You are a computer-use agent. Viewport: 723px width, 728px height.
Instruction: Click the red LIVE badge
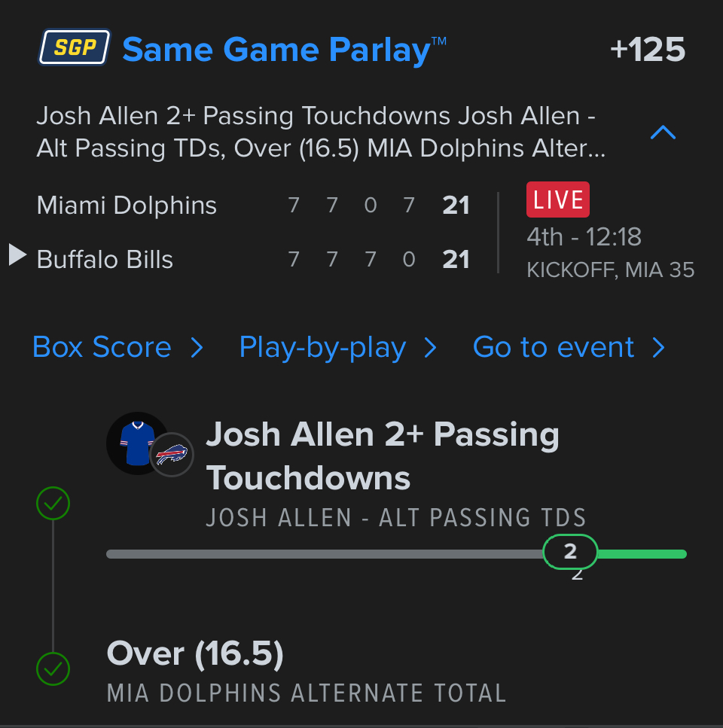coord(557,200)
